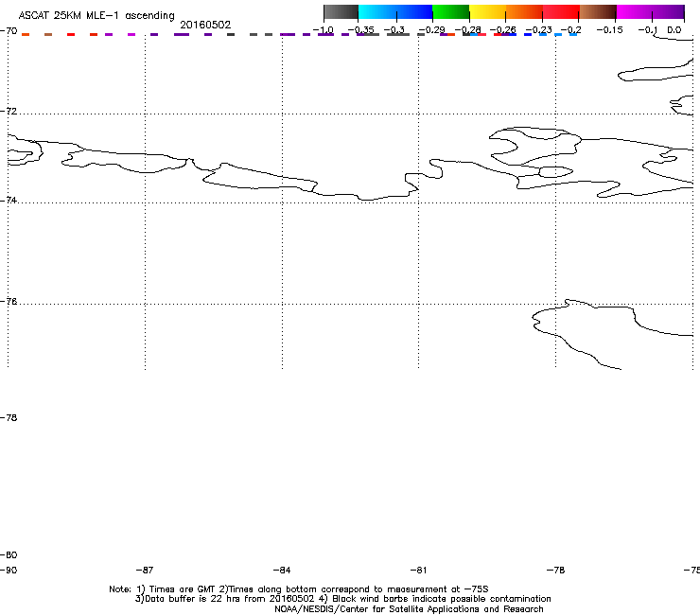
Task: Click the title 'ASCAT 25KM MLE-1 ascending'
Action: (96, 16)
